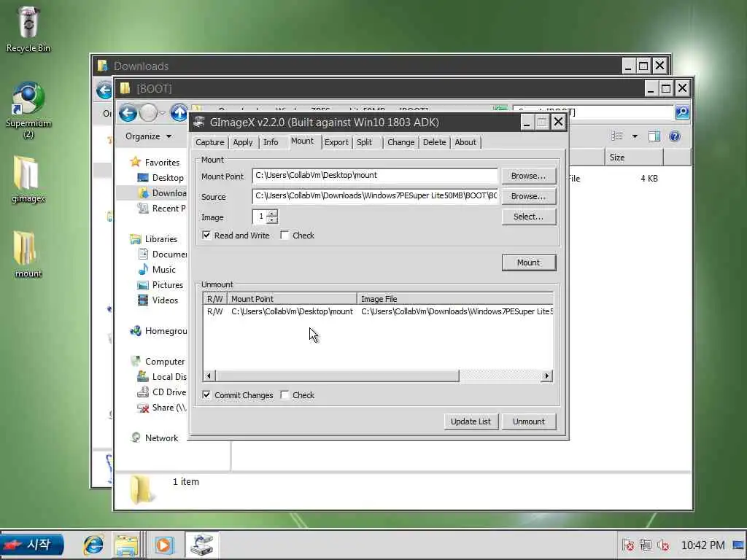
Task: Click the Update List button
Action: point(471,421)
